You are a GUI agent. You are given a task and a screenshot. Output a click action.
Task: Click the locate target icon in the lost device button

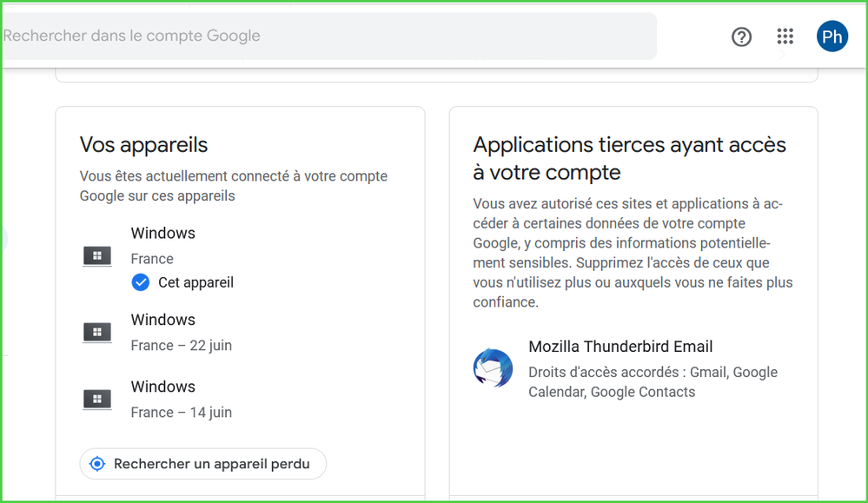pyautogui.click(x=97, y=464)
